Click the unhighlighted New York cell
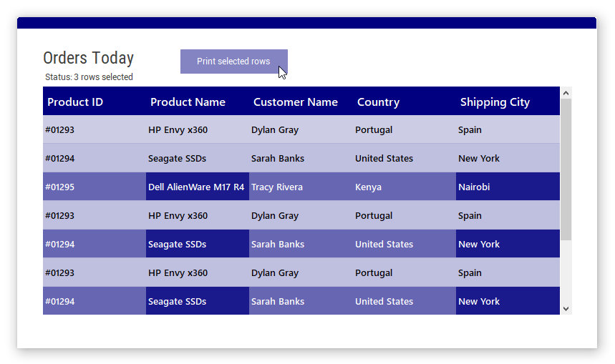Viewport: 615px width, 364px height. 479,158
